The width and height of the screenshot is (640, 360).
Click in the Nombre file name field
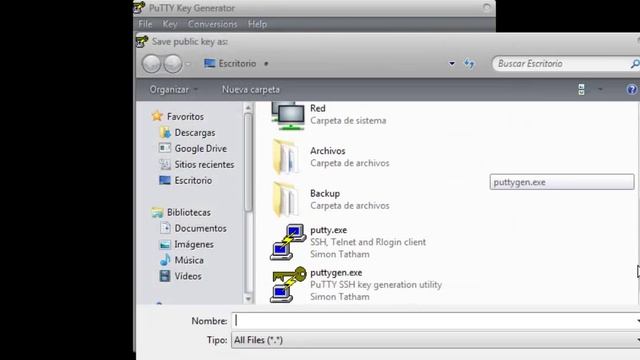point(436,321)
